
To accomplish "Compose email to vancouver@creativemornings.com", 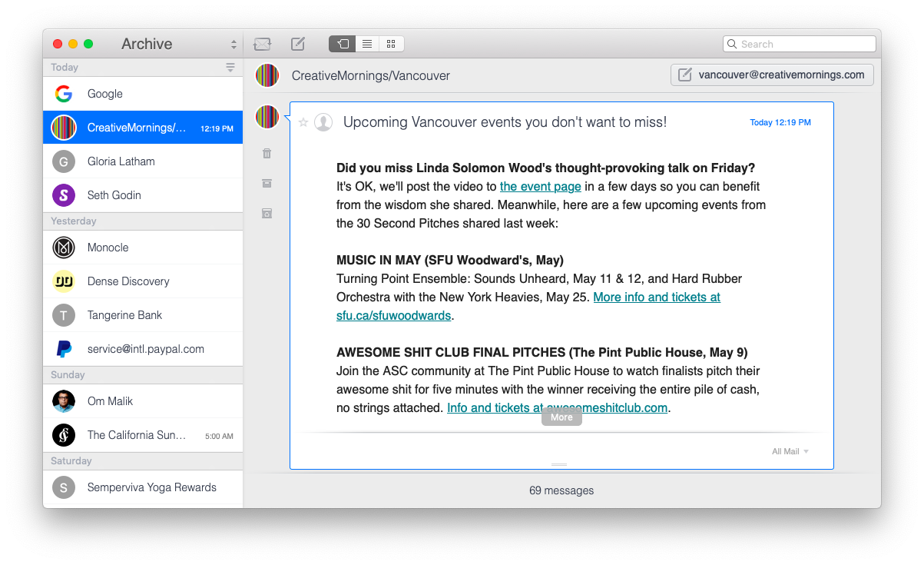I will click(772, 75).
